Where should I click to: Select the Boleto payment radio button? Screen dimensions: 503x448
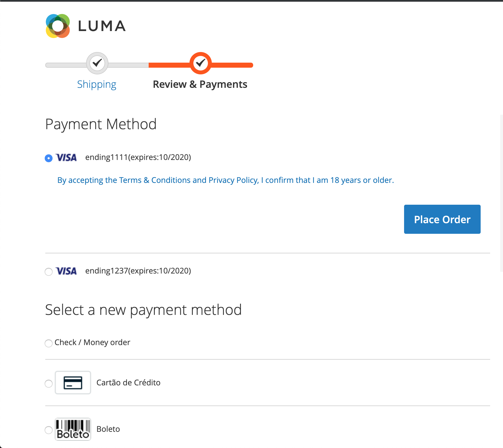[x=48, y=430]
